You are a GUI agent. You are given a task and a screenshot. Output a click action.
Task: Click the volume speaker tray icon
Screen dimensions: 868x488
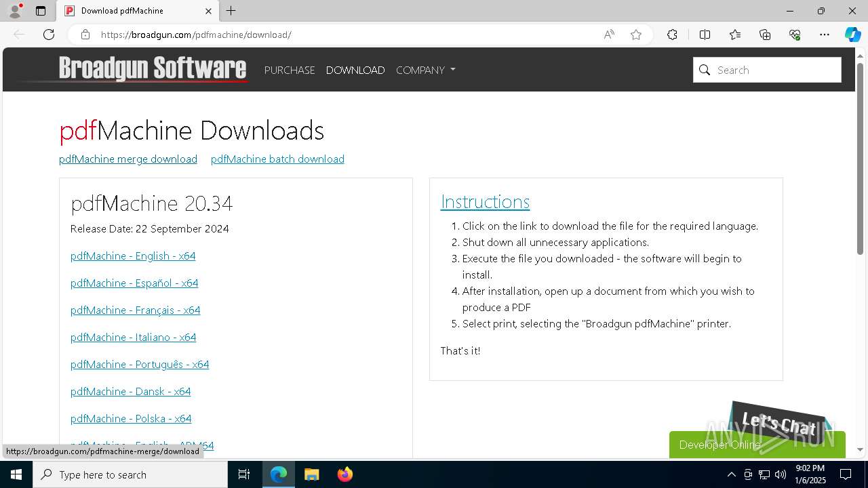pyautogui.click(x=781, y=474)
